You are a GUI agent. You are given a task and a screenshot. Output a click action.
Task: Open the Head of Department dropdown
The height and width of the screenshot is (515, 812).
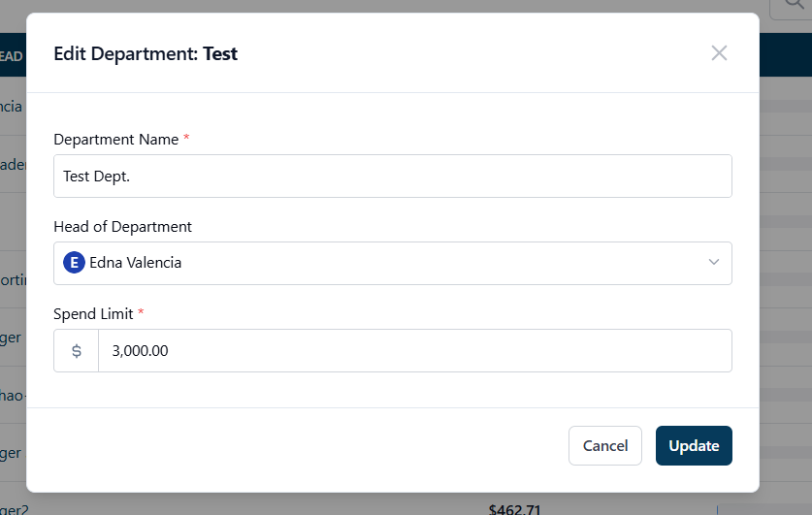393,263
